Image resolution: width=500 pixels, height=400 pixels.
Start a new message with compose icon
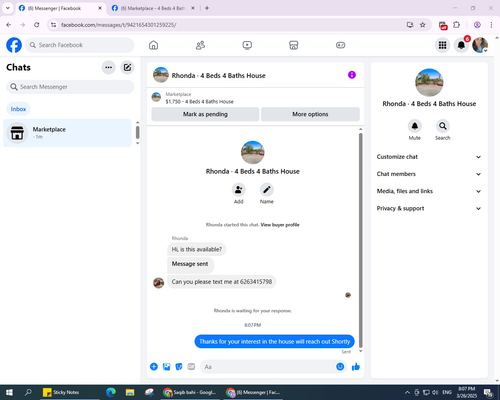tap(127, 67)
